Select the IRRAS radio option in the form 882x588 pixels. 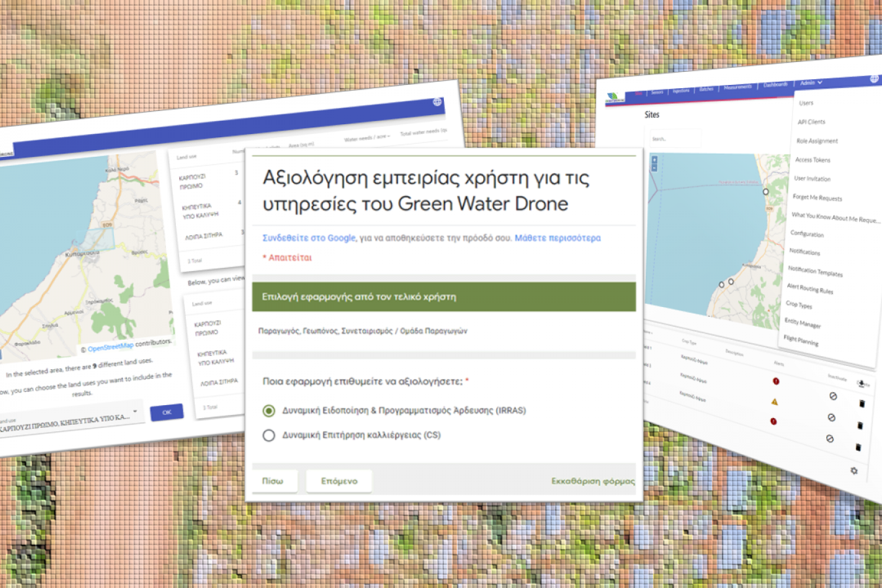[269, 410]
